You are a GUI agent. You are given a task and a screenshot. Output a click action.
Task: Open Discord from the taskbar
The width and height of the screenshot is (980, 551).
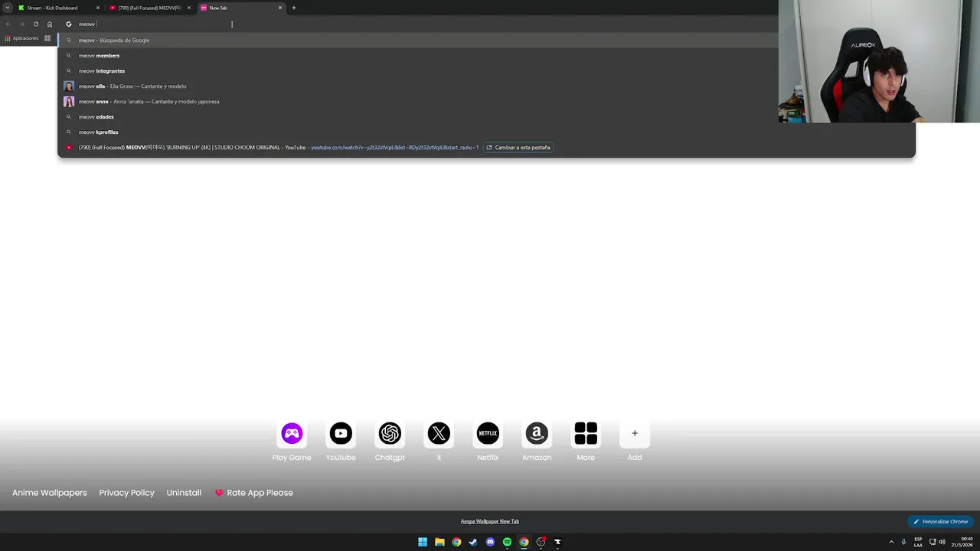(x=490, y=542)
